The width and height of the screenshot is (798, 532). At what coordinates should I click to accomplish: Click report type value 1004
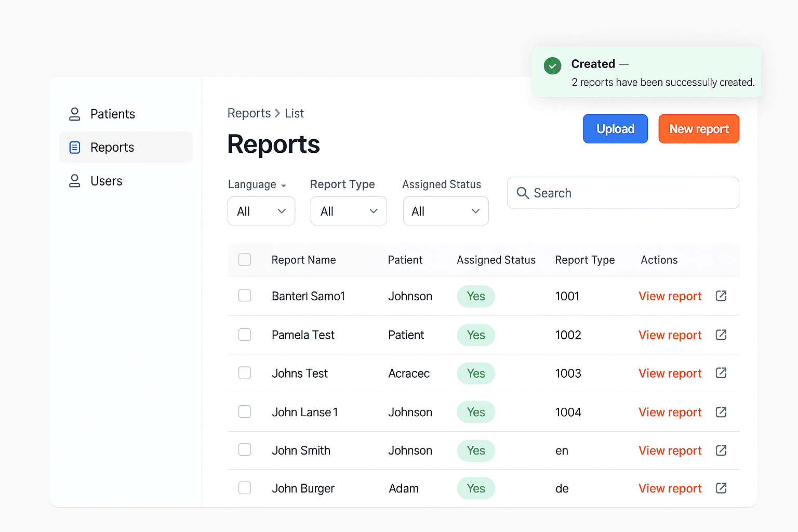pos(568,412)
